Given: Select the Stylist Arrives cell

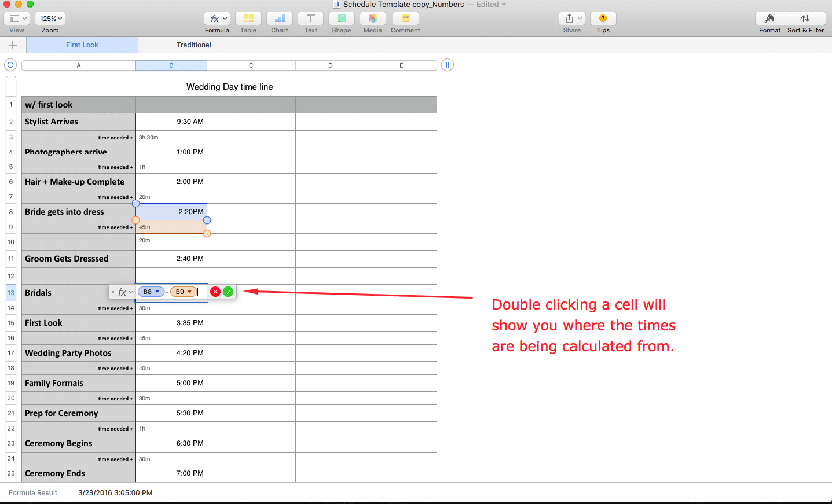Looking at the screenshot, I should click(x=79, y=122).
